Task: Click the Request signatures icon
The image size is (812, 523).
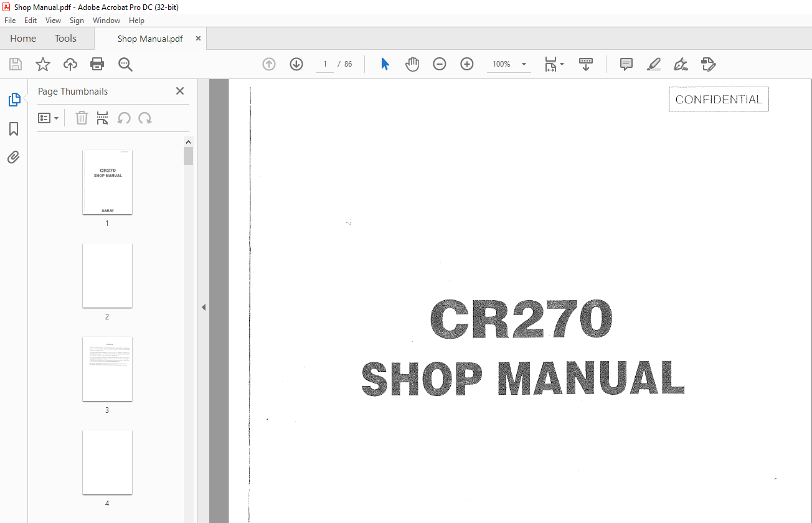Action: tap(708, 64)
